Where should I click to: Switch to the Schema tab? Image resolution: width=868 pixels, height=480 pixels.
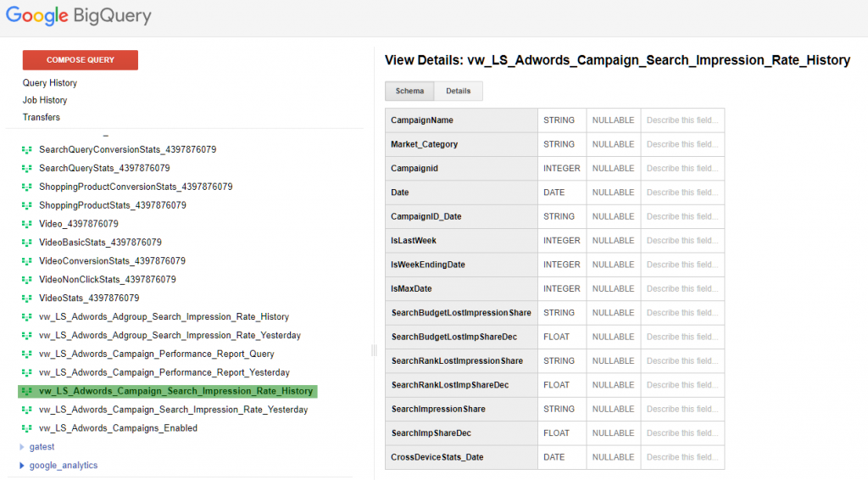click(x=409, y=91)
